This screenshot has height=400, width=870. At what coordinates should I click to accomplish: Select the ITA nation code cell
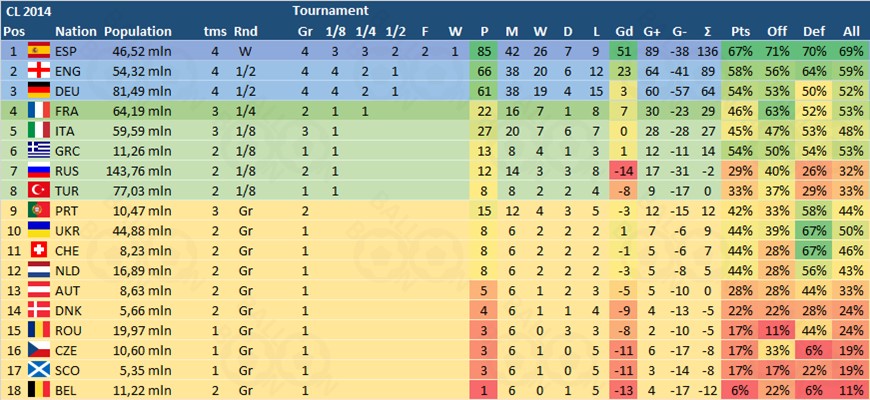coord(68,129)
